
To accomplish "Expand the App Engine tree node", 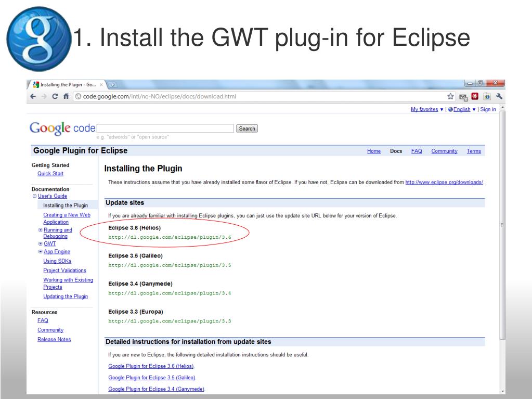I will point(41,251).
